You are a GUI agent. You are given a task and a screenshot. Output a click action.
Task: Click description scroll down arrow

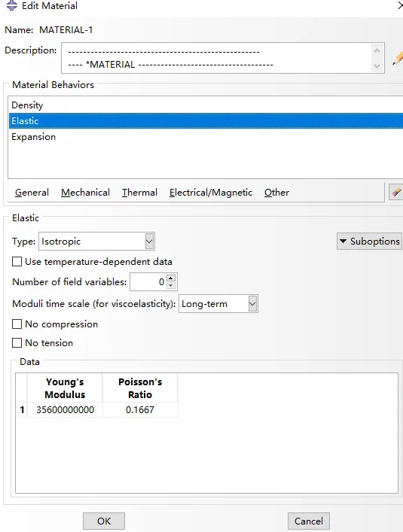tap(377, 65)
